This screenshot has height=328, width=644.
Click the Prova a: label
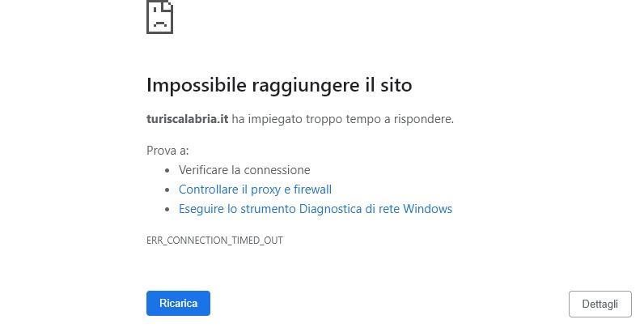tap(167, 151)
